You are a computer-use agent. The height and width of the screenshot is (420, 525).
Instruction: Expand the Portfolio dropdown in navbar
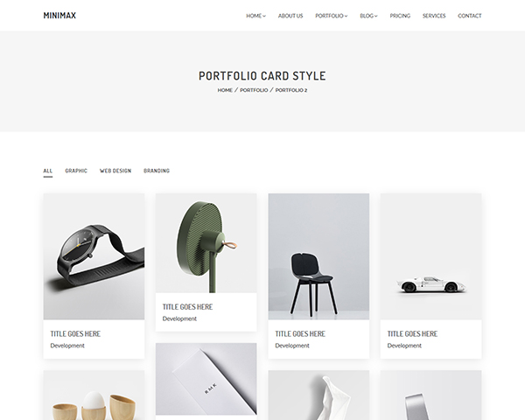tap(331, 16)
